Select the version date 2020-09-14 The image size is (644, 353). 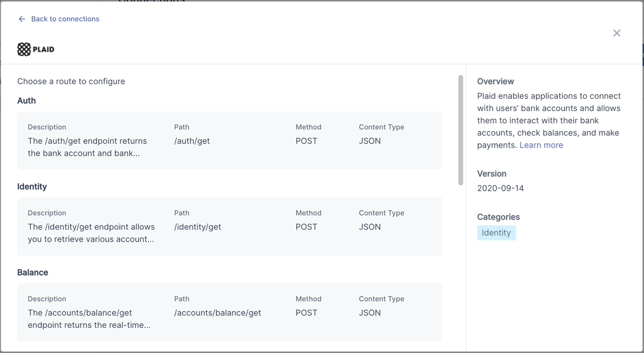click(x=500, y=188)
